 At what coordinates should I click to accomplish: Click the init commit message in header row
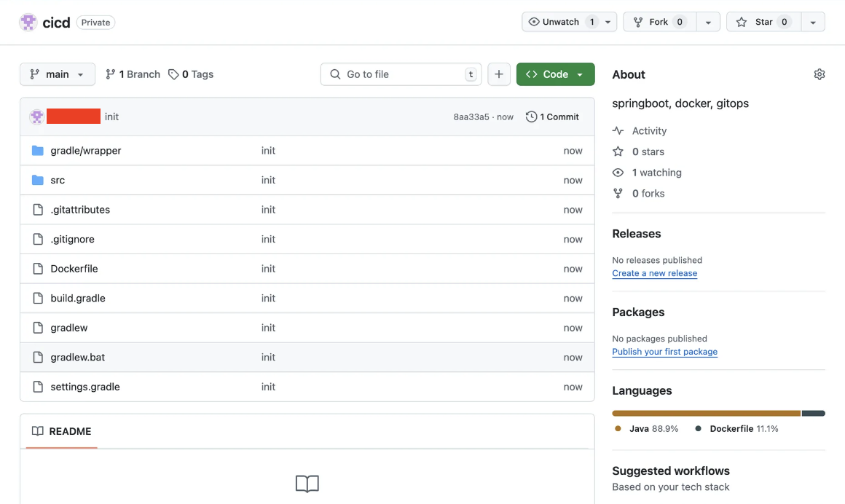click(x=111, y=117)
